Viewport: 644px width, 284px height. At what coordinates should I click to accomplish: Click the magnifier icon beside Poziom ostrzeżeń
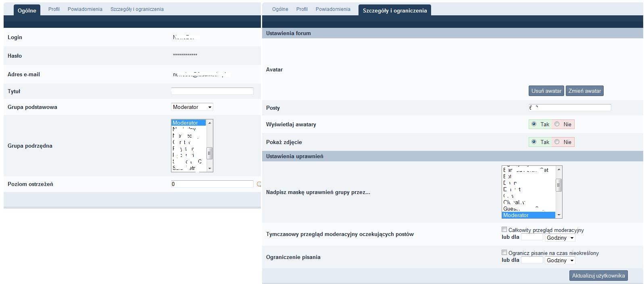tap(259, 184)
